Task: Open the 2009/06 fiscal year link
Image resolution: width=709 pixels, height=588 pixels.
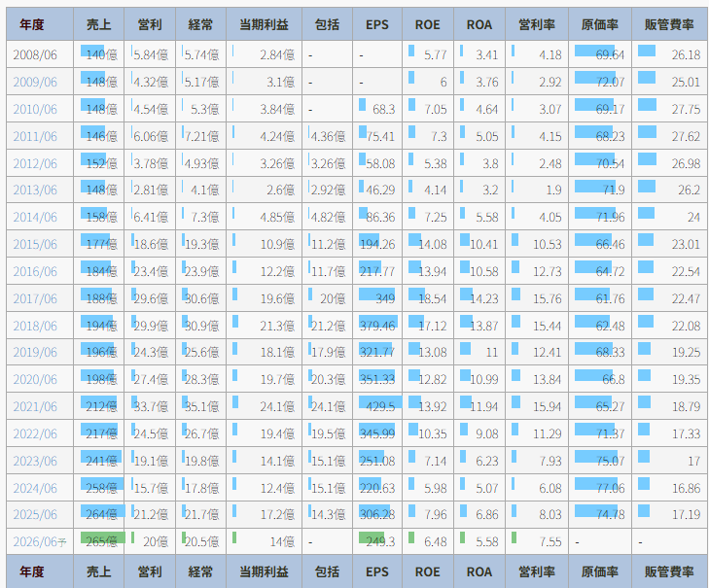Action: pos(34,82)
